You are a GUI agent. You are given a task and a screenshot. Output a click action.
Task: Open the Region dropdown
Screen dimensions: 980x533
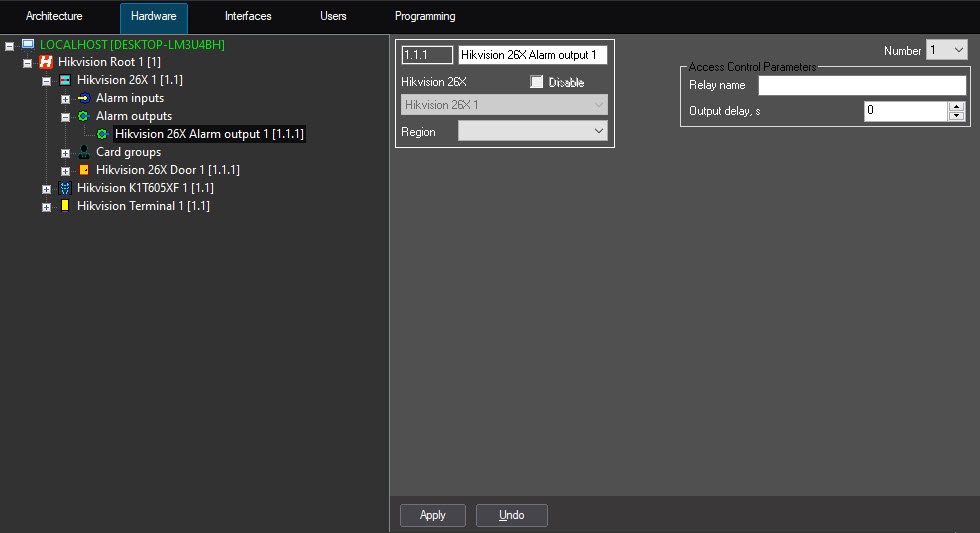click(x=532, y=131)
